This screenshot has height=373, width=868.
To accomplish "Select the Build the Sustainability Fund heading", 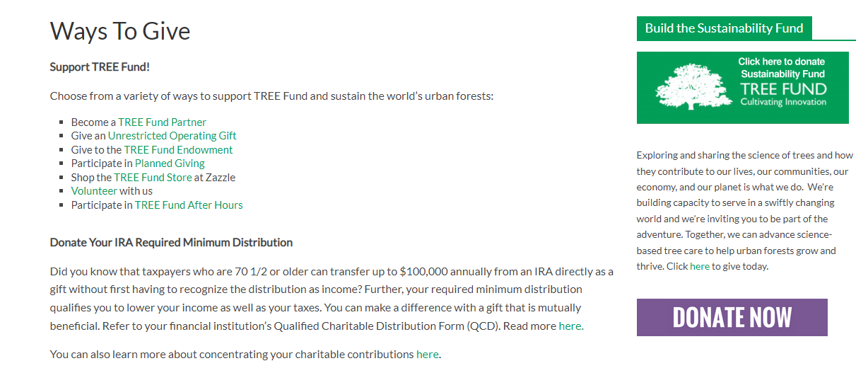I will [x=724, y=28].
